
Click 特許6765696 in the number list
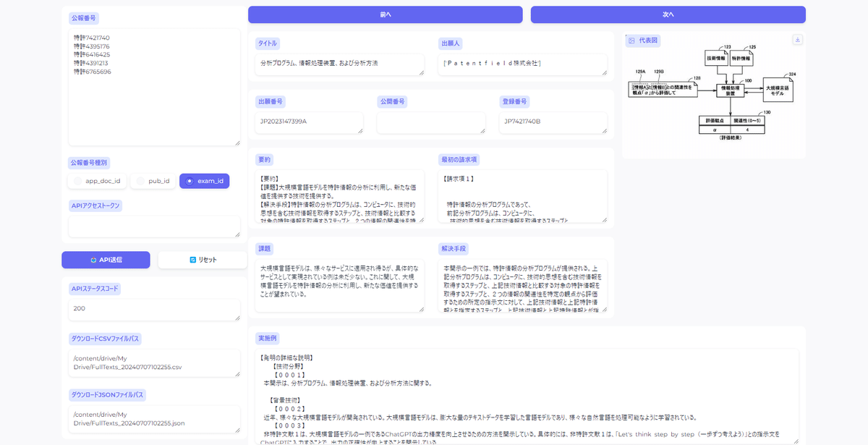tap(92, 72)
